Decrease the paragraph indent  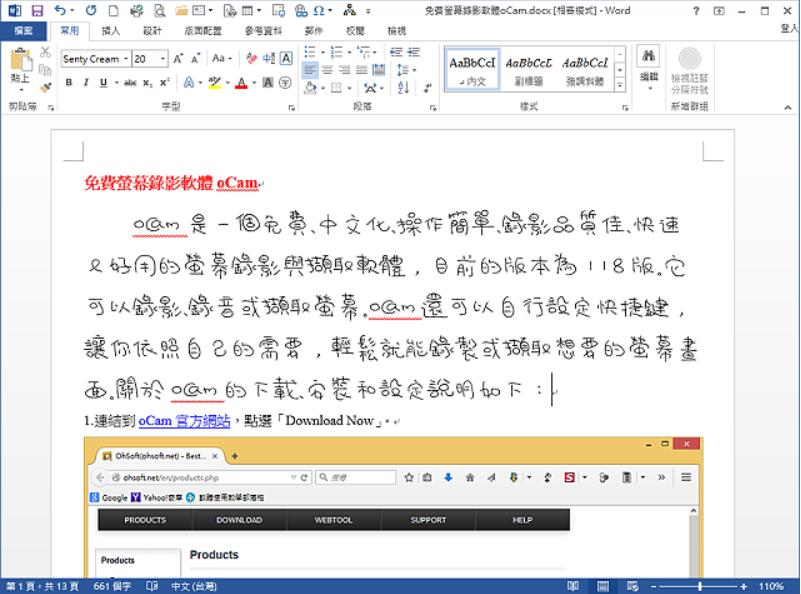(x=396, y=52)
